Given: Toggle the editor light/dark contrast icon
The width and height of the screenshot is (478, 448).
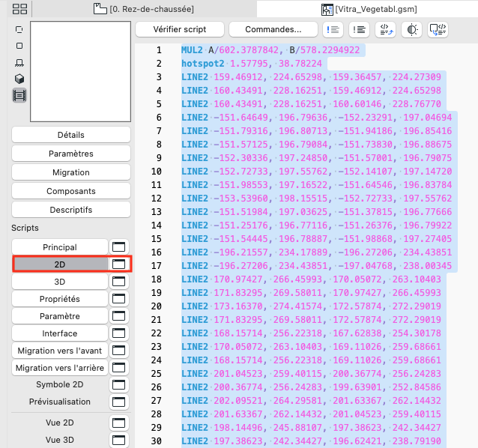Looking at the screenshot, I should [x=412, y=29].
